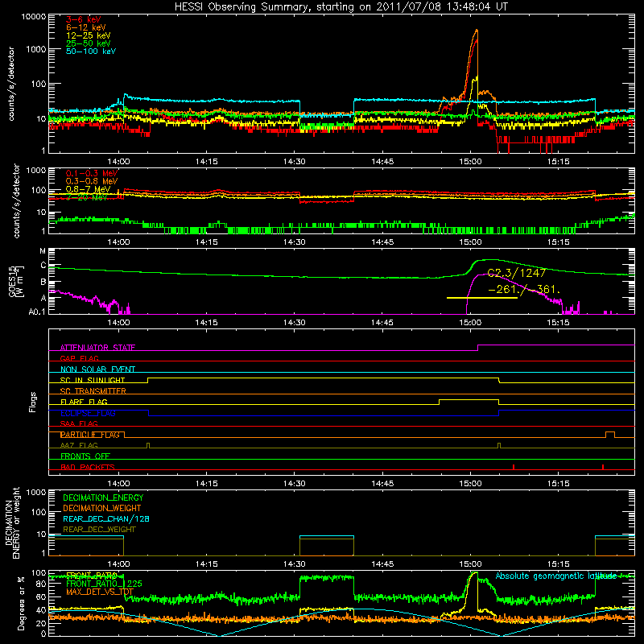
Task: Select the green 25-50 keV legend entry
Action: pyautogui.click(x=89, y=43)
